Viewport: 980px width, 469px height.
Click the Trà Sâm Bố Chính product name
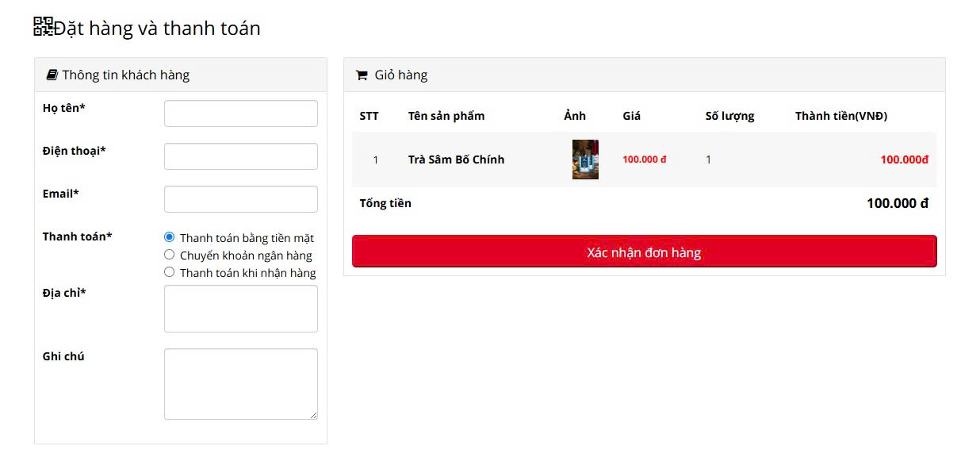pos(456,160)
